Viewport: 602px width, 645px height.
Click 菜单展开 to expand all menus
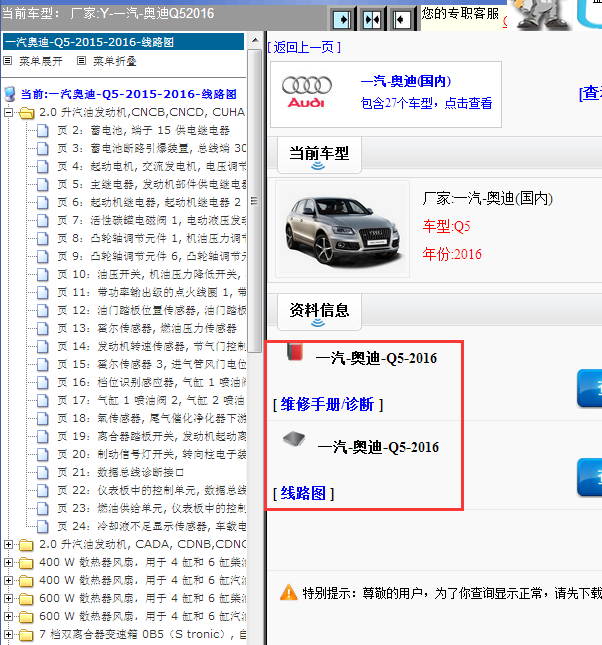pos(40,61)
